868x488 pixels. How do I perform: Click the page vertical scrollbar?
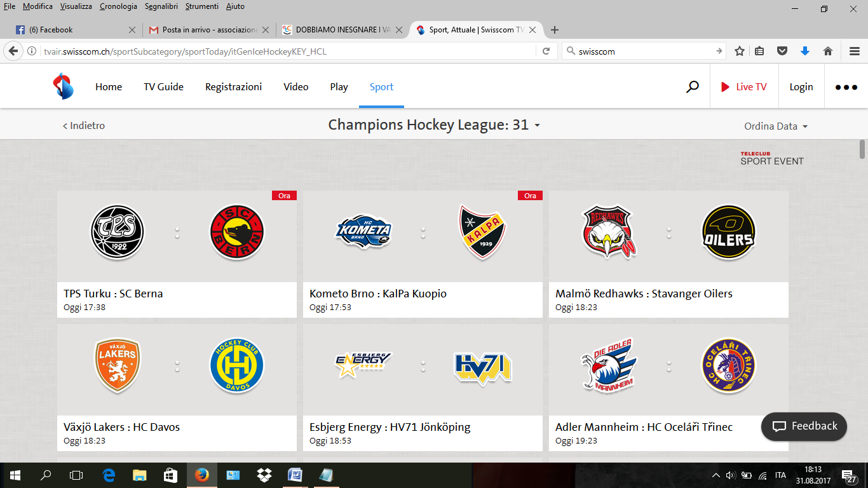[862, 149]
